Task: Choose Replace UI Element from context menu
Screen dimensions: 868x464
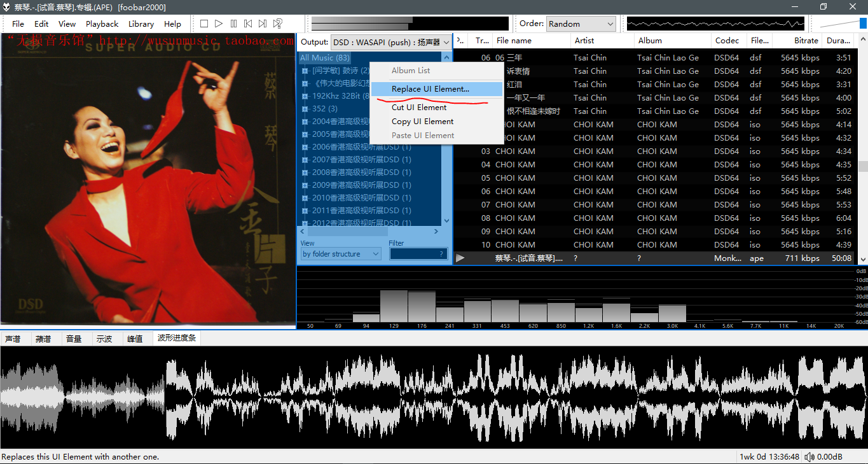Action: [431, 89]
